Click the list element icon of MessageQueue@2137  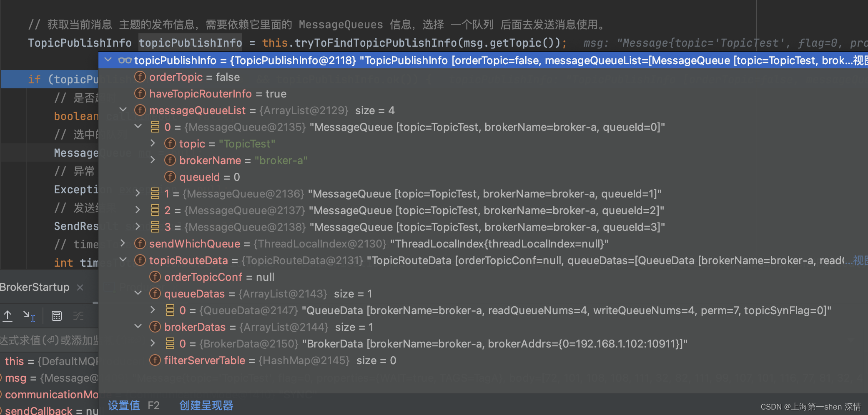pyautogui.click(x=155, y=210)
